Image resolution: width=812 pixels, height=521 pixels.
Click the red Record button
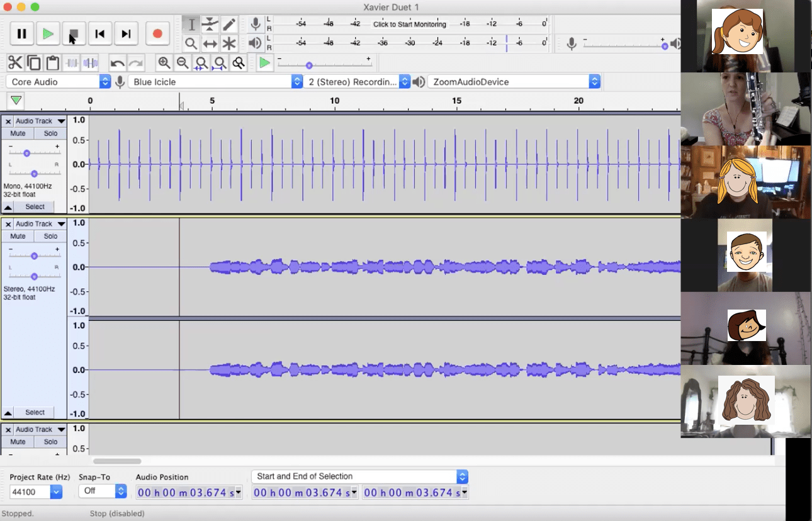pyautogui.click(x=157, y=34)
